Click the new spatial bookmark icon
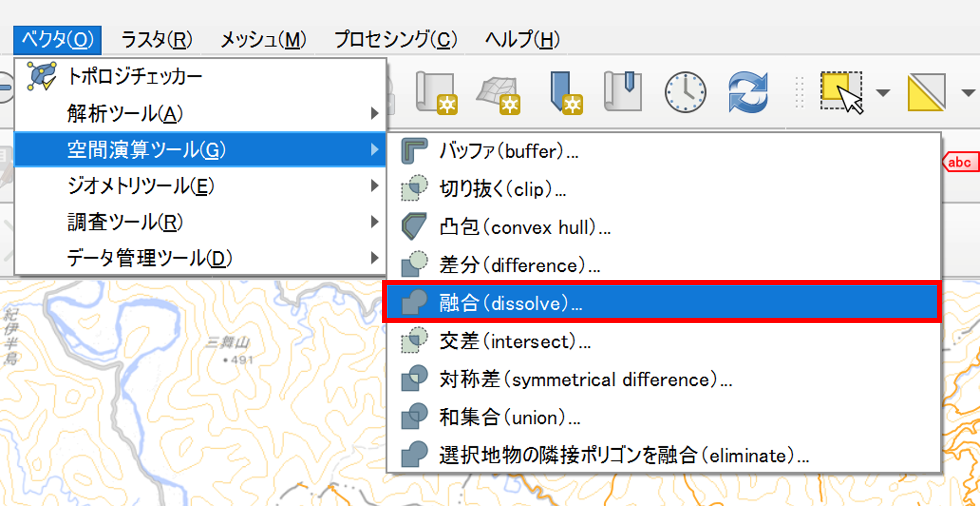This screenshot has width=980, height=506. (x=566, y=93)
